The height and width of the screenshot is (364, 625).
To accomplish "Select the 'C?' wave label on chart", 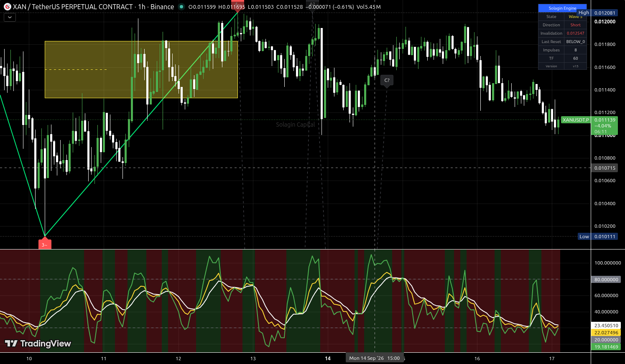I will (x=387, y=81).
